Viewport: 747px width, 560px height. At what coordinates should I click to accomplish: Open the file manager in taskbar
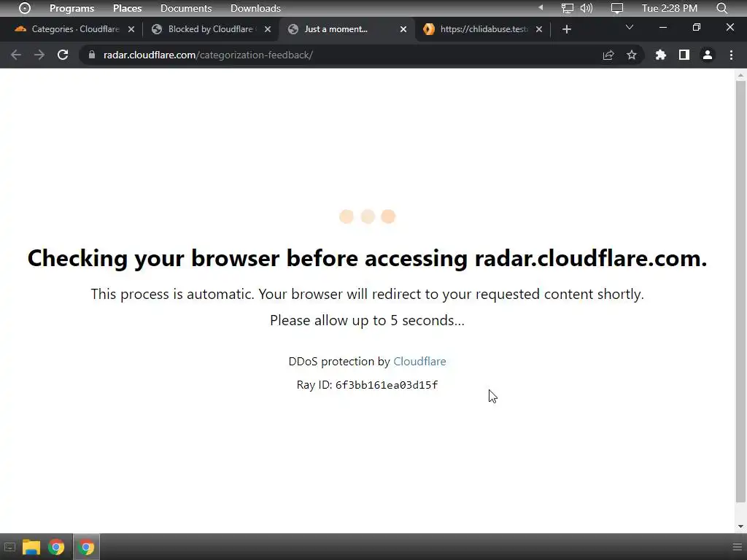(31, 547)
